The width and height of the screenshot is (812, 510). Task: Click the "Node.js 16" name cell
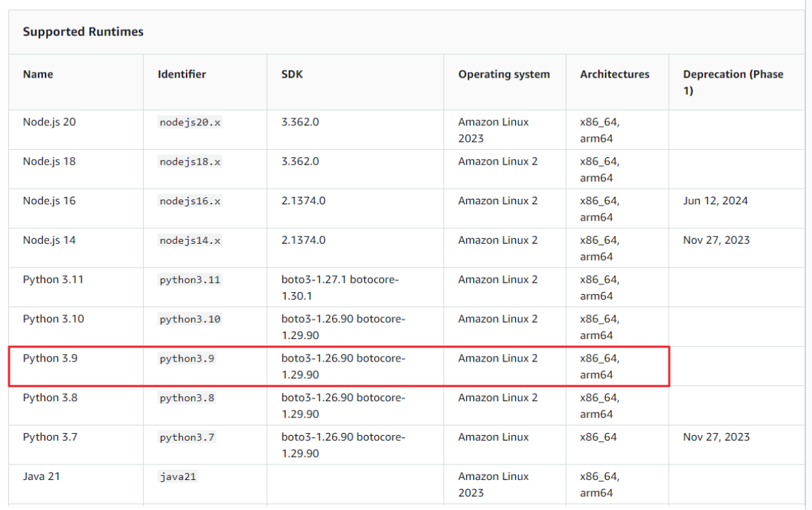[x=49, y=201]
